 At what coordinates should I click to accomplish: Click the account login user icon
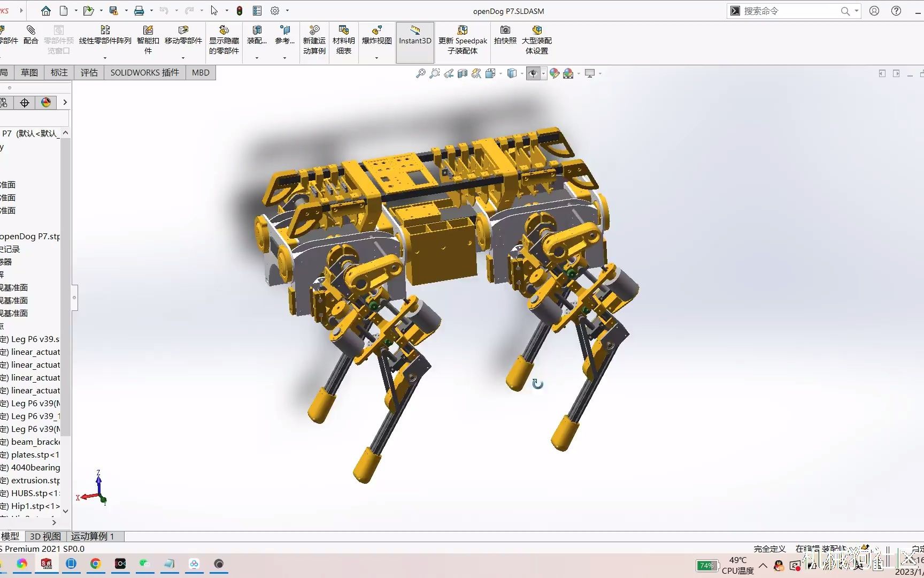tap(874, 11)
